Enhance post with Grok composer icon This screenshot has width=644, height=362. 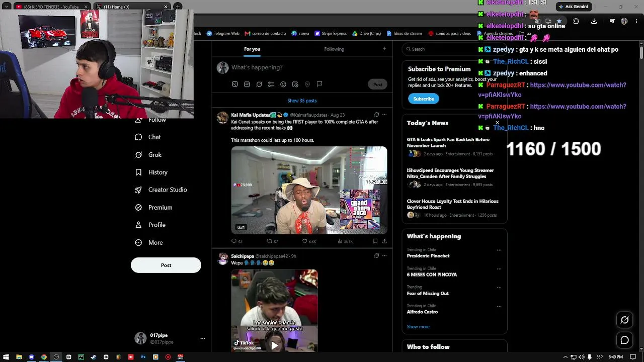259,84
